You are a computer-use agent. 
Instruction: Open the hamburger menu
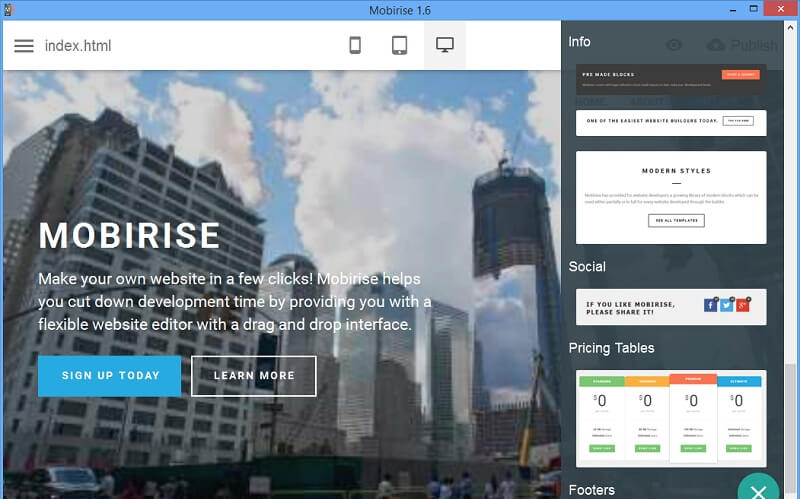pyautogui.click(x=23, y=46)
